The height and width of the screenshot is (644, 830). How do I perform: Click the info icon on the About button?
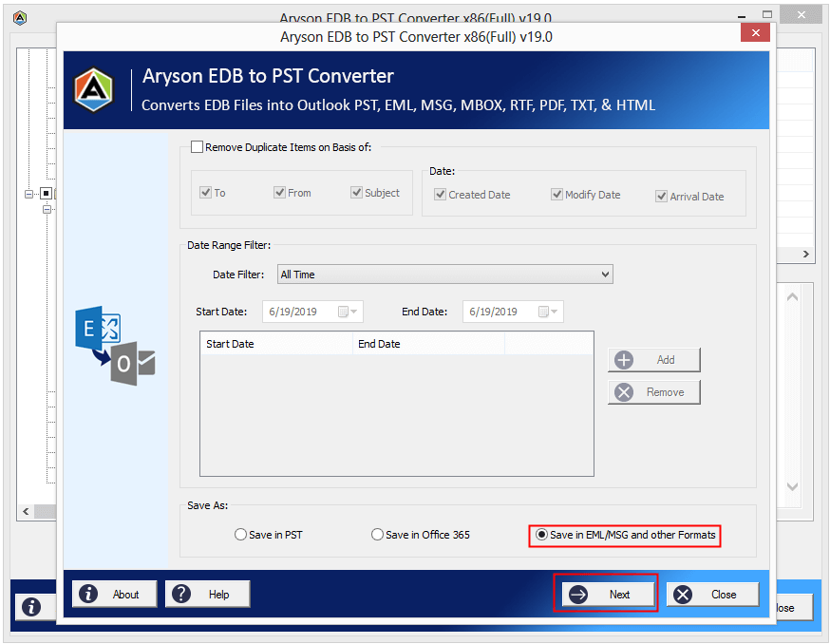[x=88, y=595]
